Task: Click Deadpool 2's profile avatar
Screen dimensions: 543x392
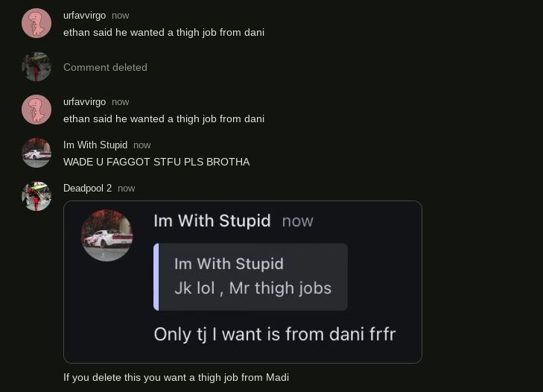Action: click(x=36, y=196)
